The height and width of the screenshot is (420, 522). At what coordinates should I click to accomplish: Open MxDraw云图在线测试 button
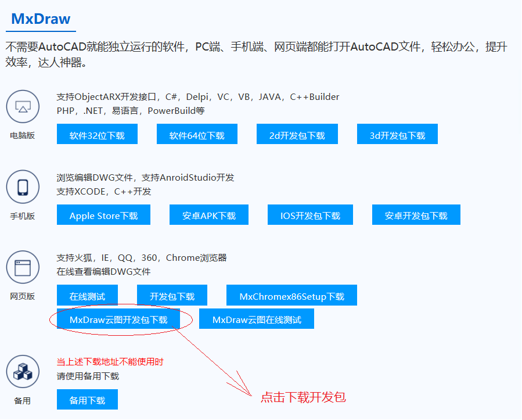pyautogui.click(x=257, y=319)
